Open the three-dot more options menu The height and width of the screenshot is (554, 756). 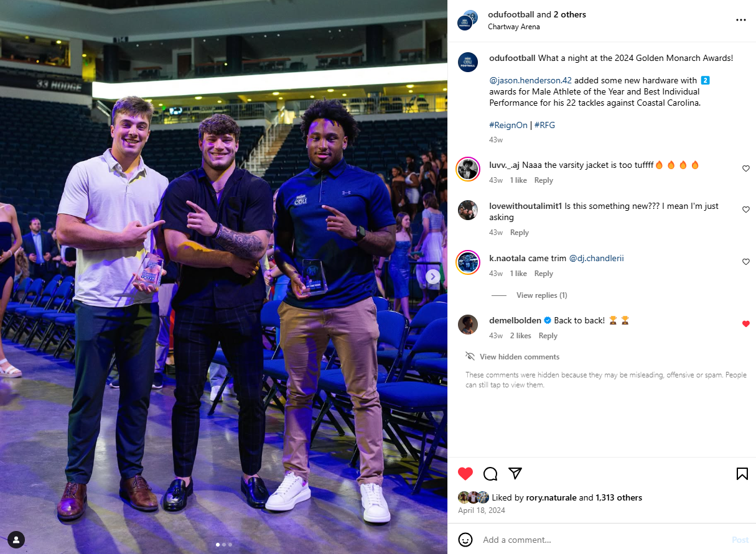(x=740, y=20)
